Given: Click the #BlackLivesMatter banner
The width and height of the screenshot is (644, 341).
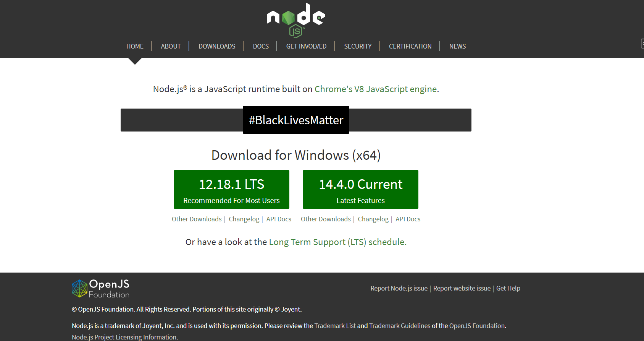Looking at the screenshot, I should point(296,120).
